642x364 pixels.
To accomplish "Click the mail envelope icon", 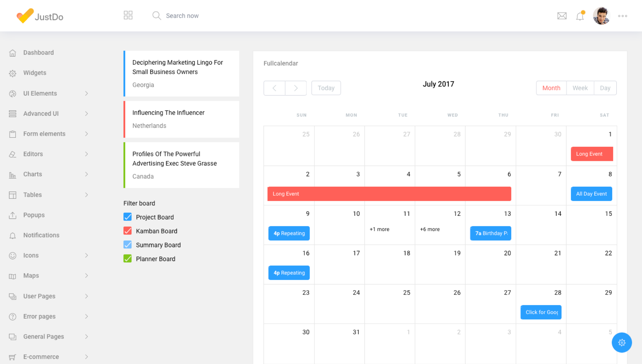I will point(562,16).
